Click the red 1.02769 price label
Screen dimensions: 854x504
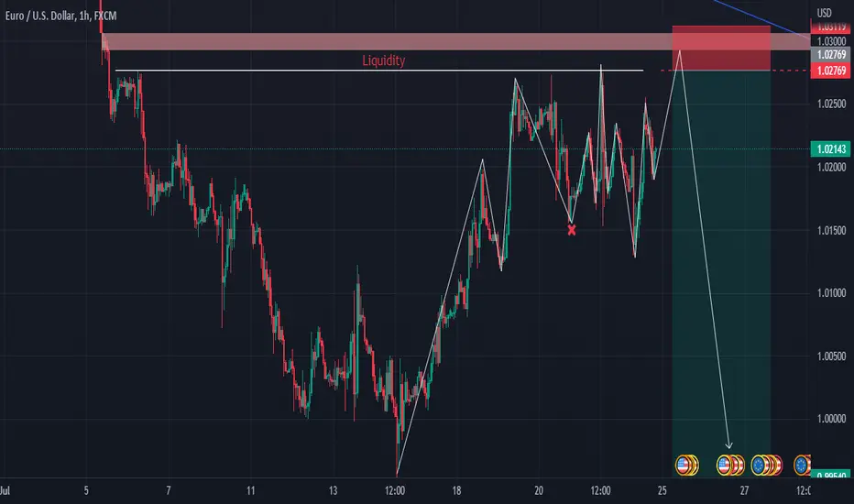[x=830, y=71]
